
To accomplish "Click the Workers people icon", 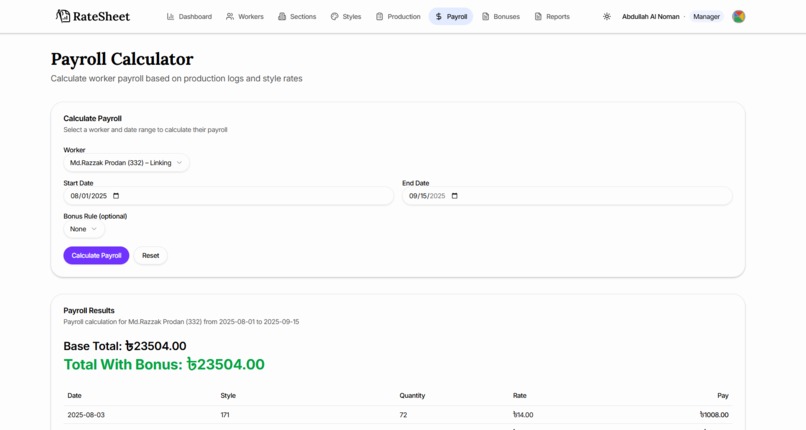I will pos(230,16).
